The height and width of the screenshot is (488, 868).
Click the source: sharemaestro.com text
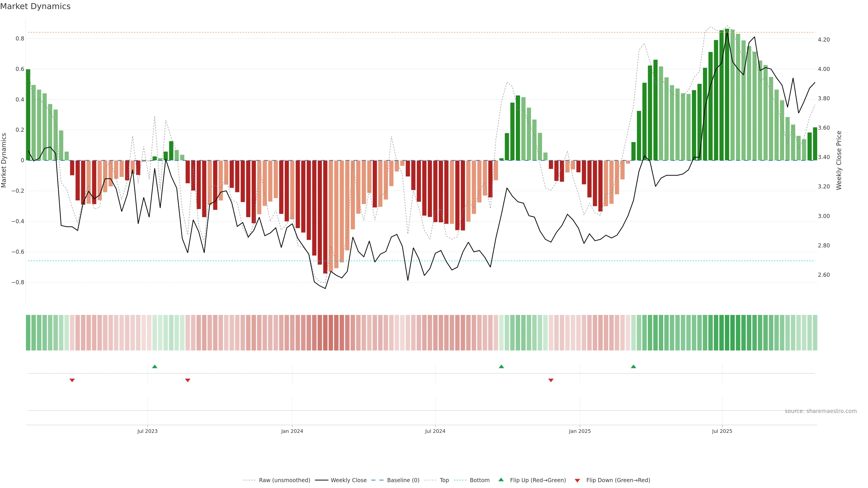click(x=821, y=411)
